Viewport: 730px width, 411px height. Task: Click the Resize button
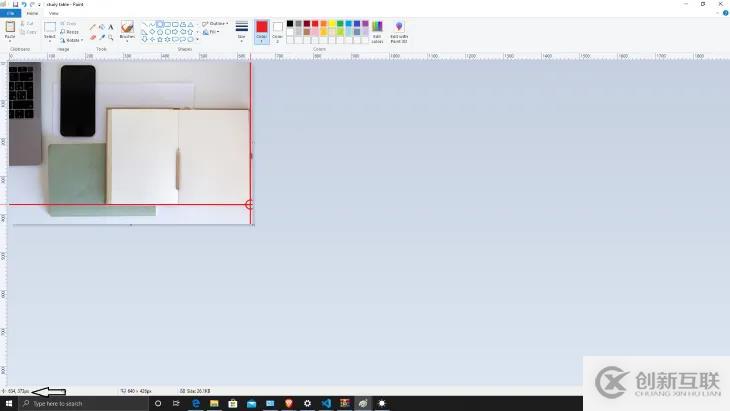[x=69, y=32]
